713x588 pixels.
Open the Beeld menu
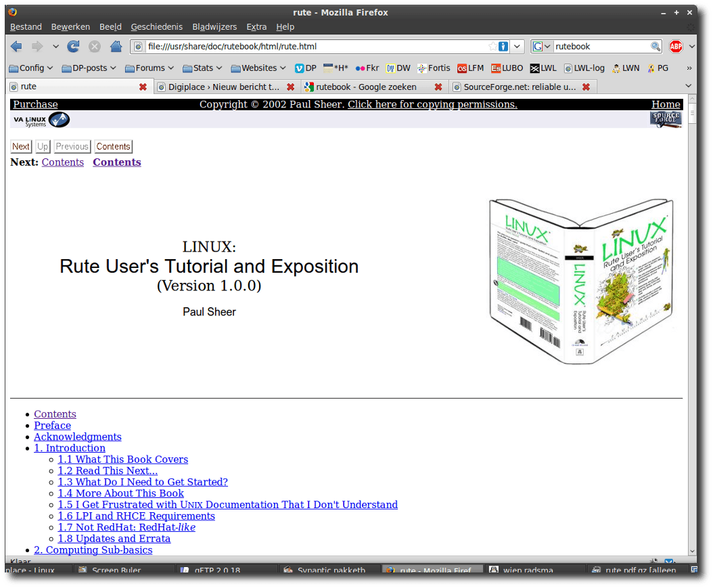[110, 27]
